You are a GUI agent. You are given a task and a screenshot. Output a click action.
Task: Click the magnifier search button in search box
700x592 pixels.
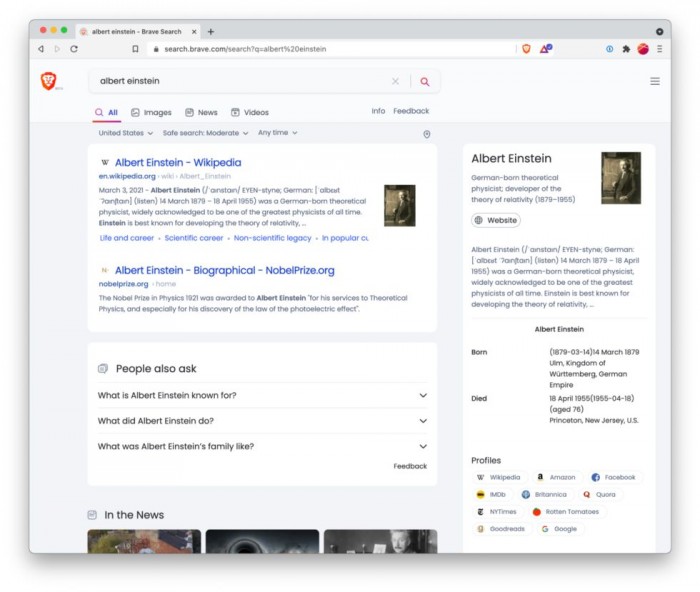424,81
